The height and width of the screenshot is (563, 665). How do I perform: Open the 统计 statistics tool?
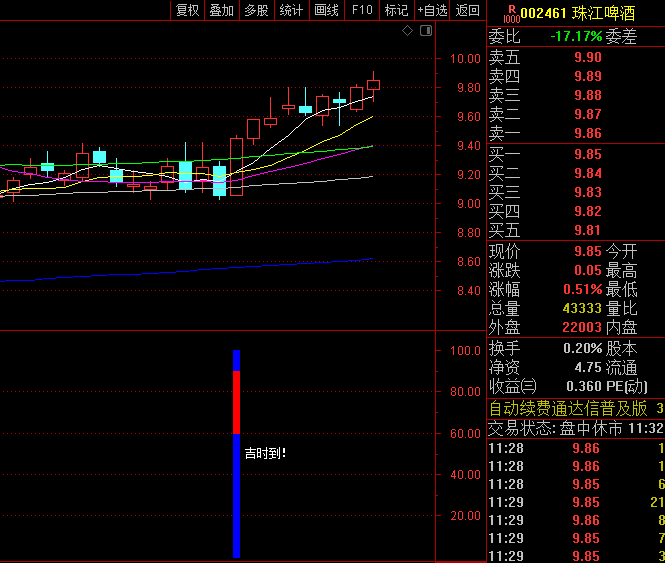291,10
